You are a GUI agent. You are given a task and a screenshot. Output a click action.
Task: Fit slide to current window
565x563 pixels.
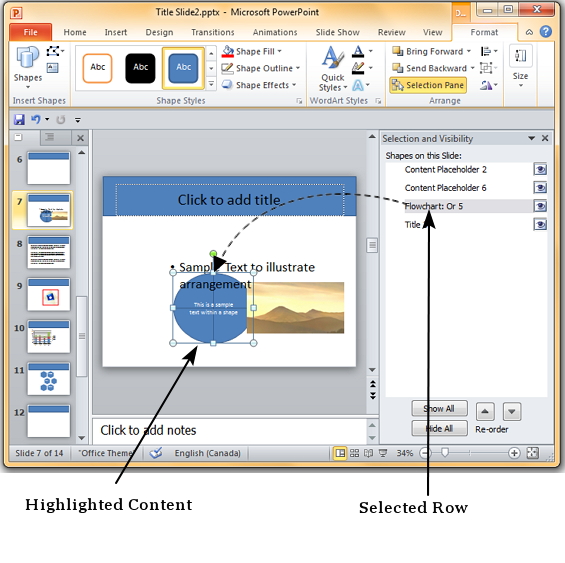(x=533, y=453)
